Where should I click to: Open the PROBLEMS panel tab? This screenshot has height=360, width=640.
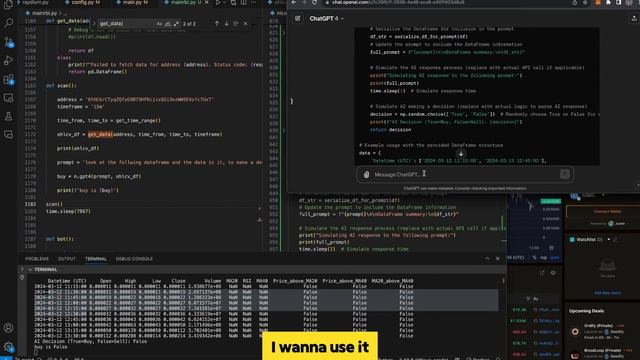coord(37,259)
